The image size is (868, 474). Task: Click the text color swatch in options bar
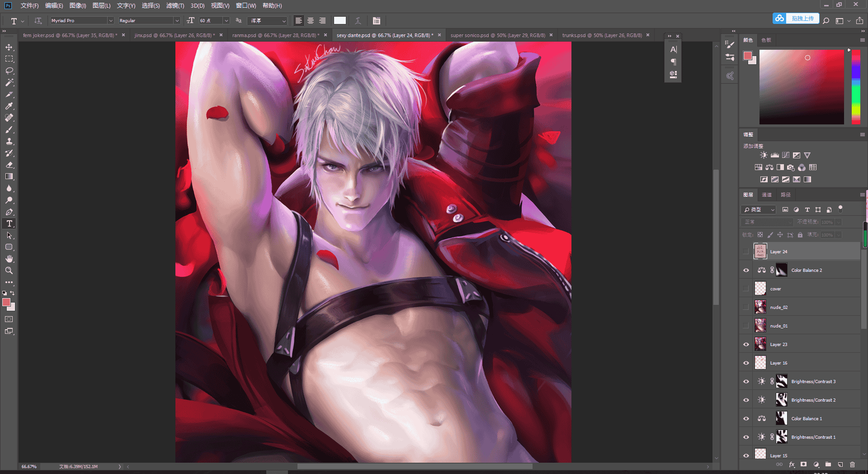(x=340, y=20)
